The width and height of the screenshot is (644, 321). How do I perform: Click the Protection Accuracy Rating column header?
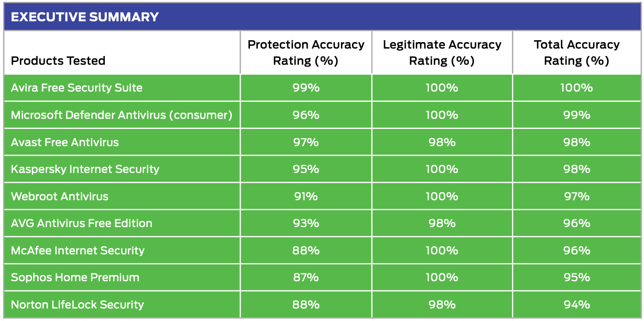pos(306,53)
